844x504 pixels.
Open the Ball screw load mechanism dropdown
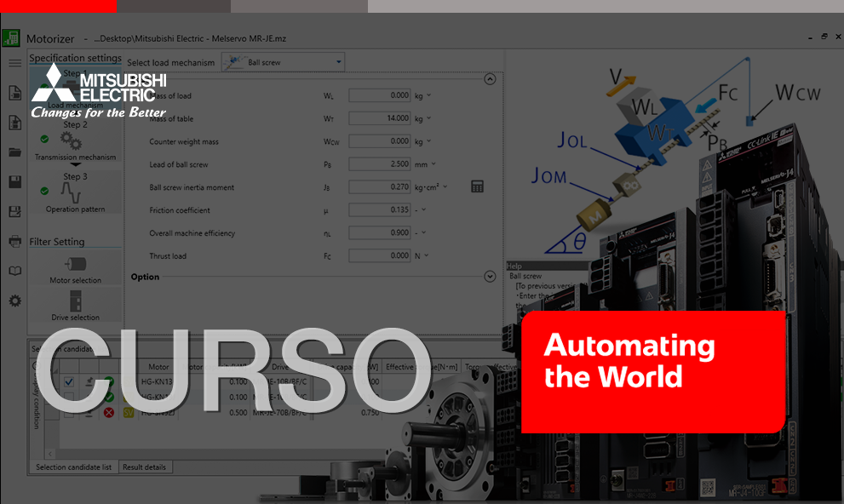[x=281, y=61]
